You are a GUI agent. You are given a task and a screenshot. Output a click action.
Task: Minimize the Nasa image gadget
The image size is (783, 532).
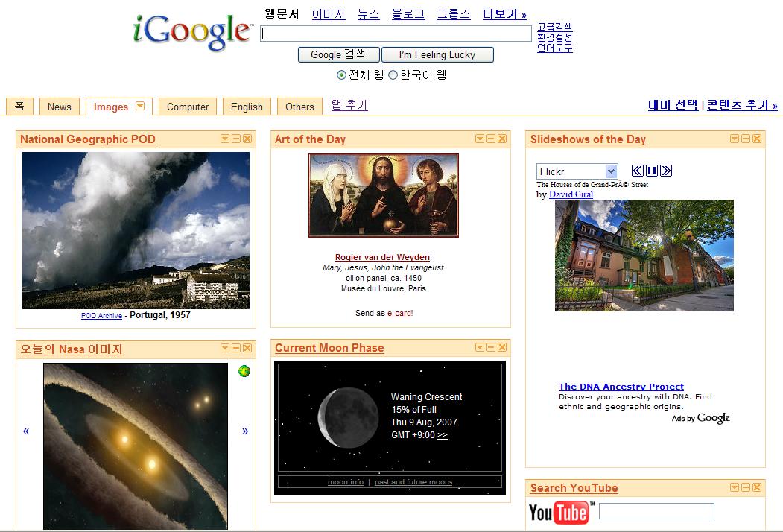(236, 348)
